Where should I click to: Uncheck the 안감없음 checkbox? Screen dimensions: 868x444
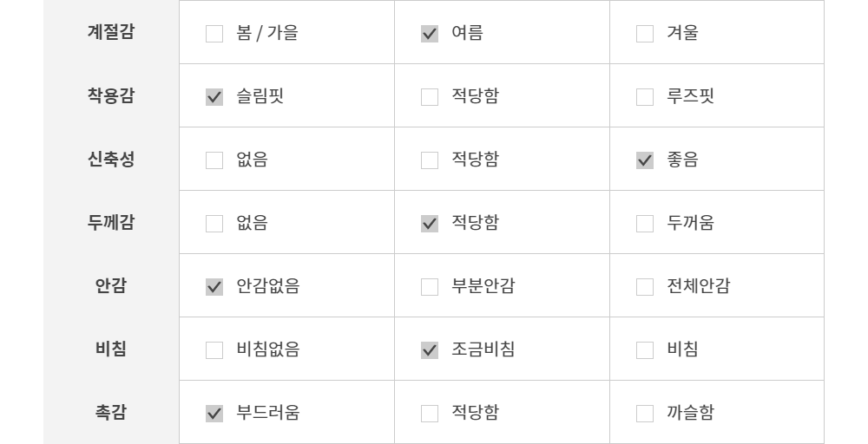pyautogui.click(x=214, y=288)
